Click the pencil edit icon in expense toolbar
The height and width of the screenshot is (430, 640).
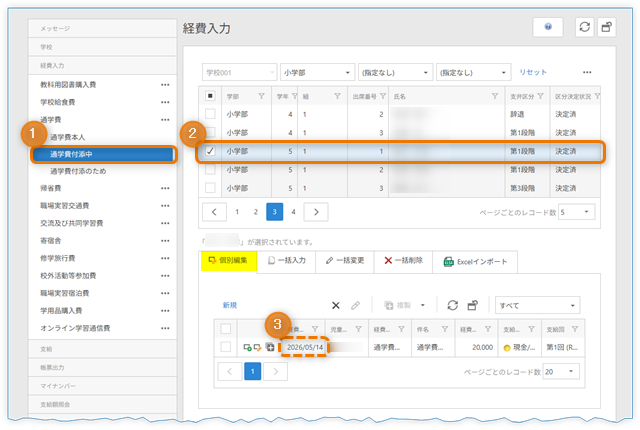point(356,305)
